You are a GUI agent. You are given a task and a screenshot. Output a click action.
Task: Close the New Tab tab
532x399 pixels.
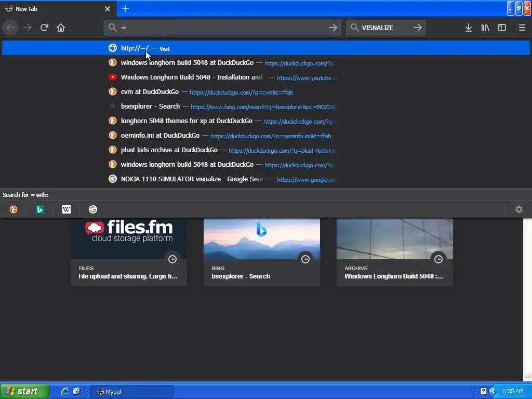coord(108,9)
